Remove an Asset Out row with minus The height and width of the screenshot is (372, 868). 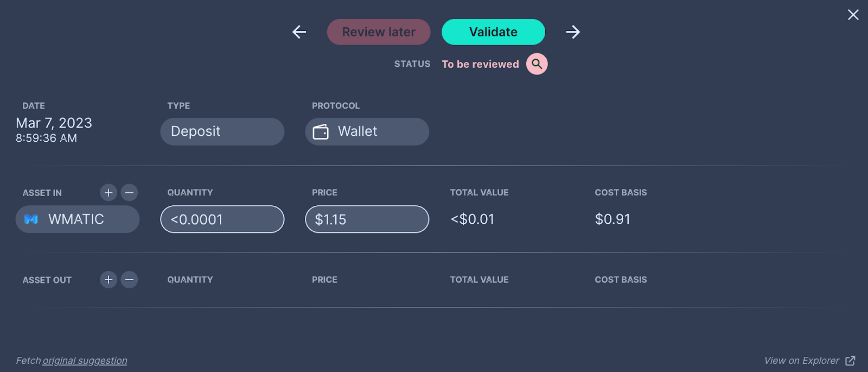click(x=129, y=280)
